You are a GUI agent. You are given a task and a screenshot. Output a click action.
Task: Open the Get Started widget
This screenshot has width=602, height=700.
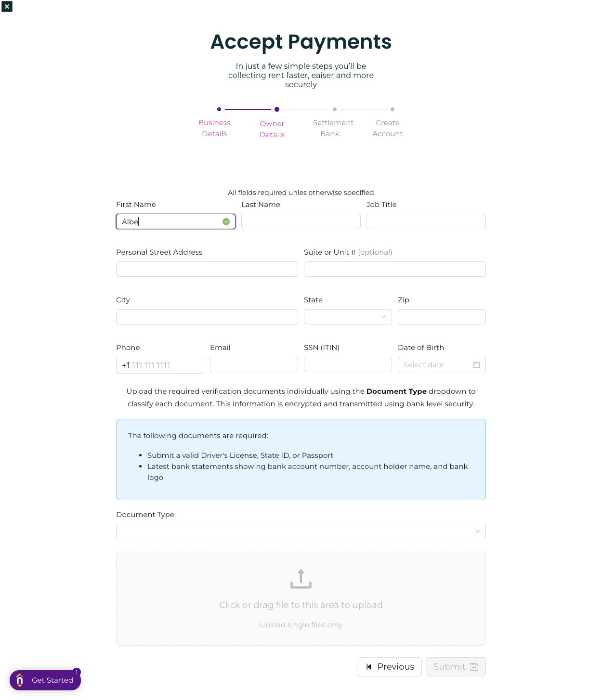(45, 680)
